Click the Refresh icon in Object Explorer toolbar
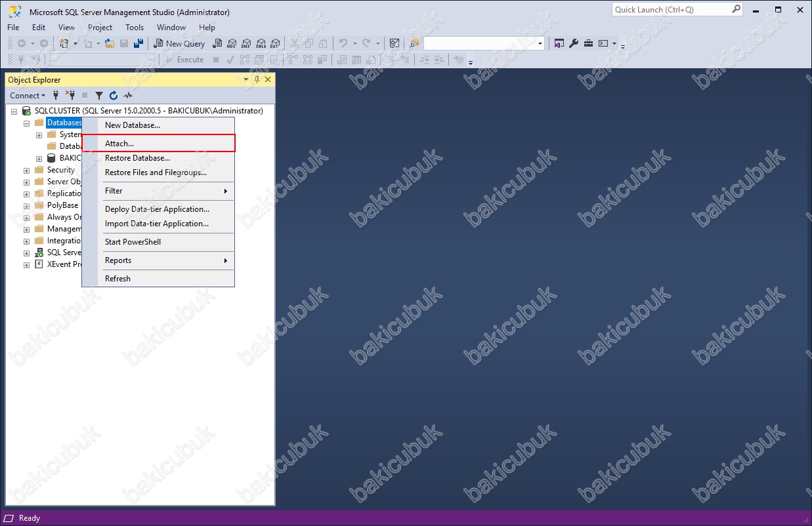The height and width of the screenshot is (526, 812). click(114, 95)
